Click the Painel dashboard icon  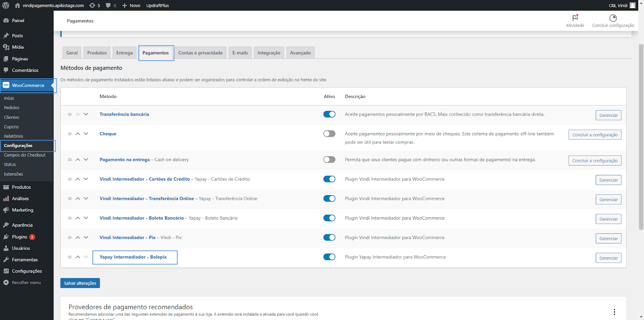click(6, 21)
